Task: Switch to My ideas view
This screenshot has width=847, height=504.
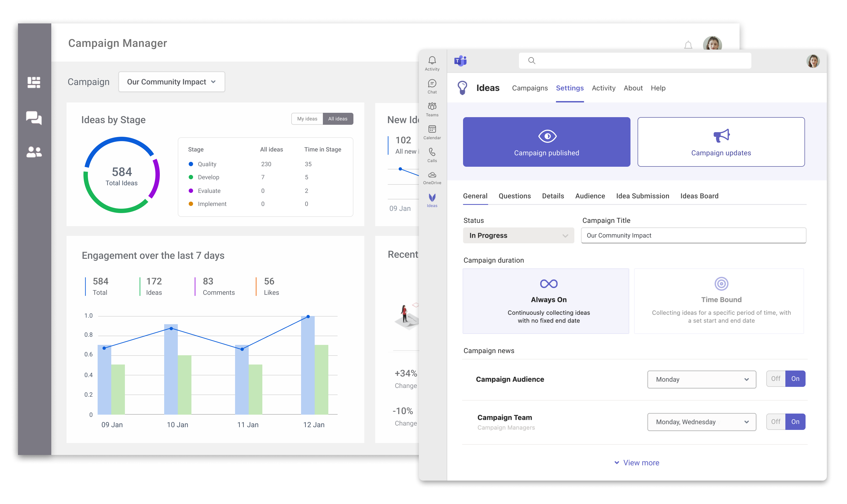Action: click(307, 119)
